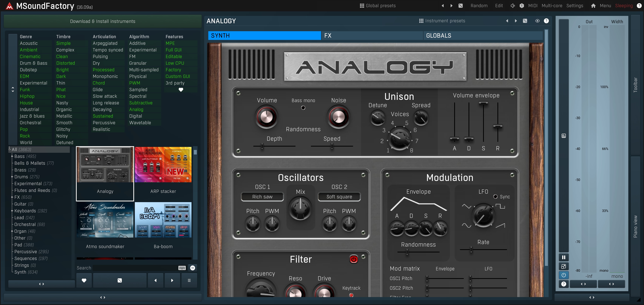Viewport: 644px width, 305px height.
Task: Open OSC 1 waveform dropdown Rich saw
Action: click(262, 197)
